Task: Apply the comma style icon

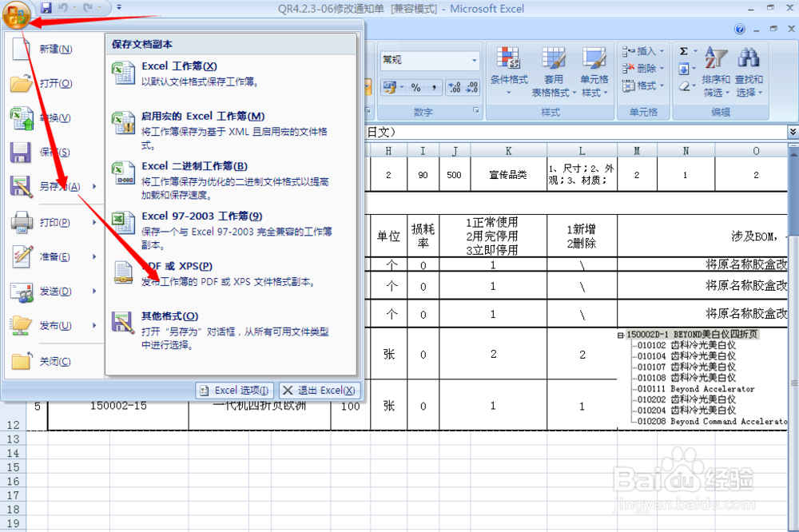Action: (x=434, y=88)
